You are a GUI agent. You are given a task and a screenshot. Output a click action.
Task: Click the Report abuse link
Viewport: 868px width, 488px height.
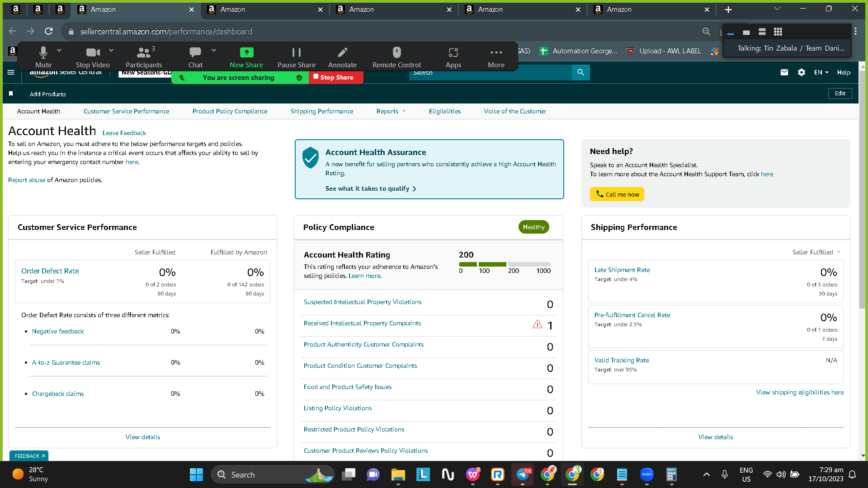27,180
